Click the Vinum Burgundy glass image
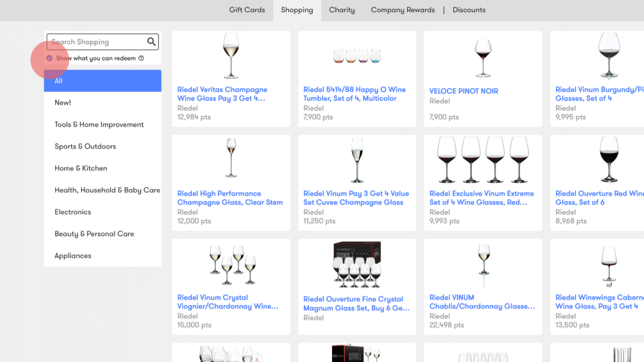The width and height of the screenshot is (644, 362). click(x=609, y=56)
